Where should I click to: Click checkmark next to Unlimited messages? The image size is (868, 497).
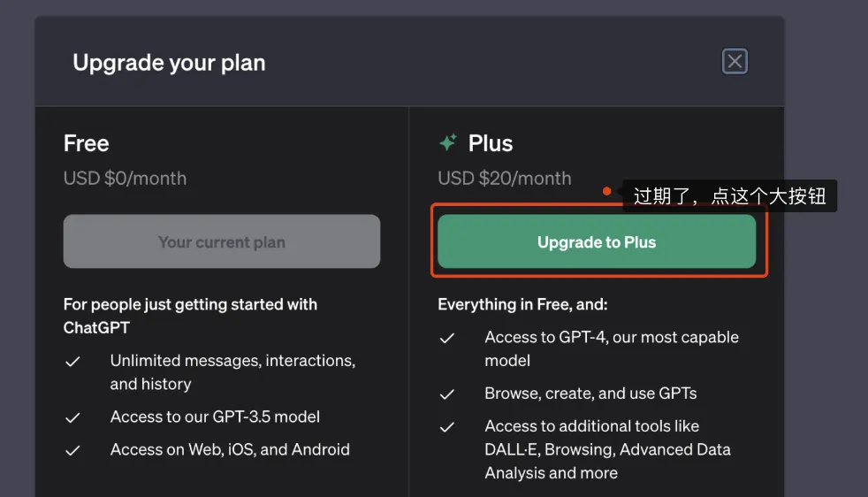tap(73, 362)
